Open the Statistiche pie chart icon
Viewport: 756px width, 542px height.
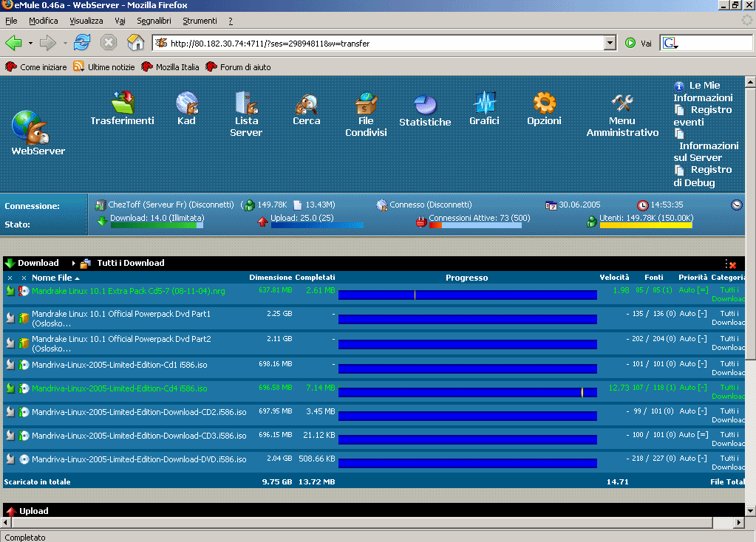tap(425, 105)
